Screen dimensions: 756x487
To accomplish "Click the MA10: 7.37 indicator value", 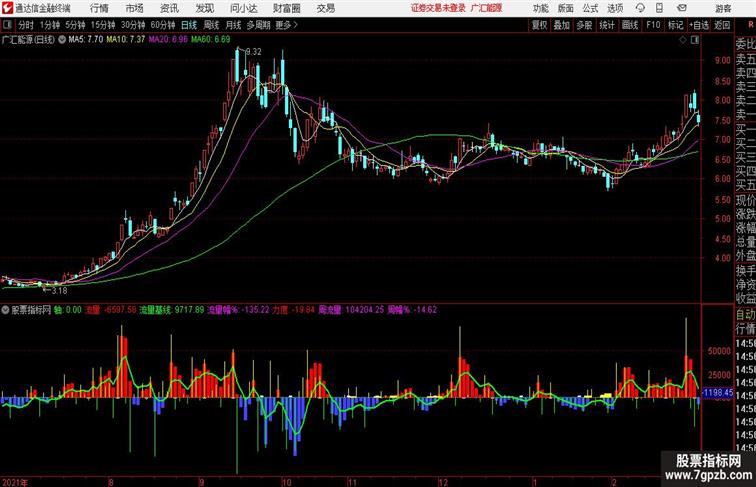I will pos(125,40).
